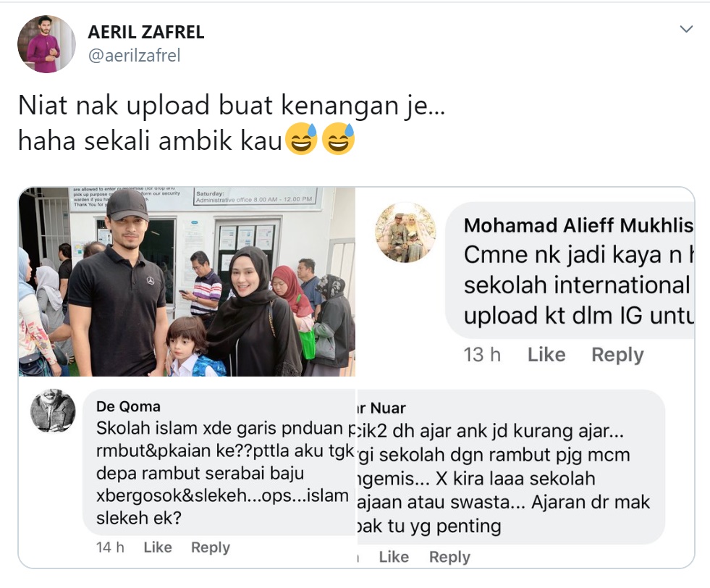Reply to the Mohamad Alieff Mukhlis comment

(617, 355)
